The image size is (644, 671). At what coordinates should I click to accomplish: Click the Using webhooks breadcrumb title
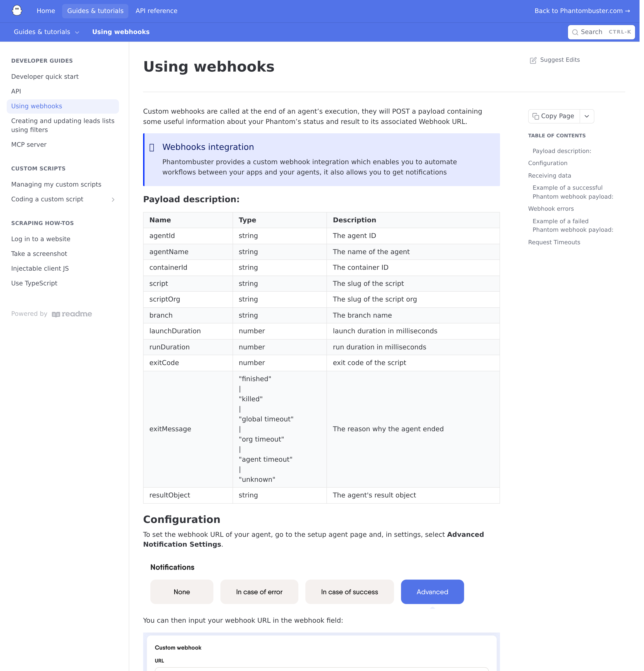tap(121, 32)
